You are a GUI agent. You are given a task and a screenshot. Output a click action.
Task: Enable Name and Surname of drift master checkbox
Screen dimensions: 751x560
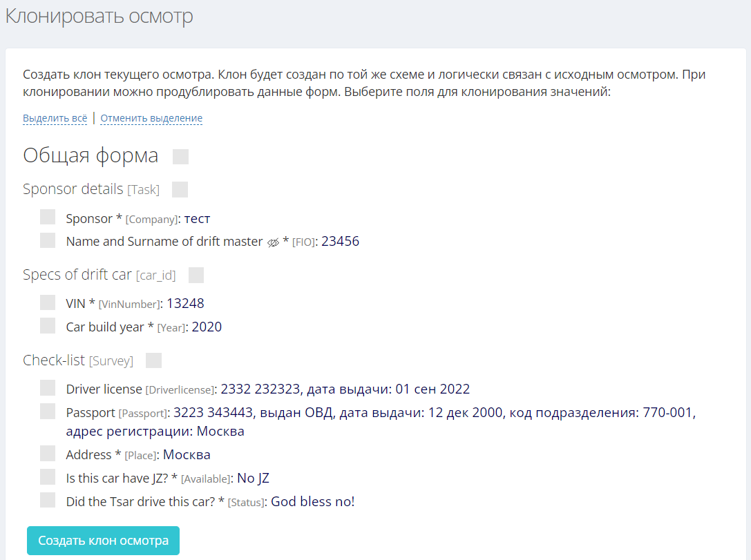coord(48,240)
